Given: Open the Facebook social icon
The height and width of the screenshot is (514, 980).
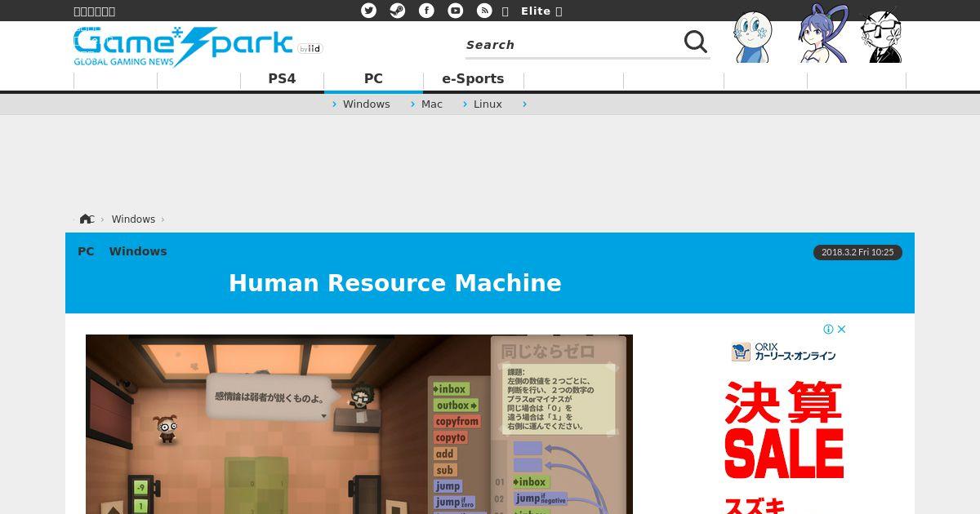Looking at the screenshot, I should click(426, 11).
